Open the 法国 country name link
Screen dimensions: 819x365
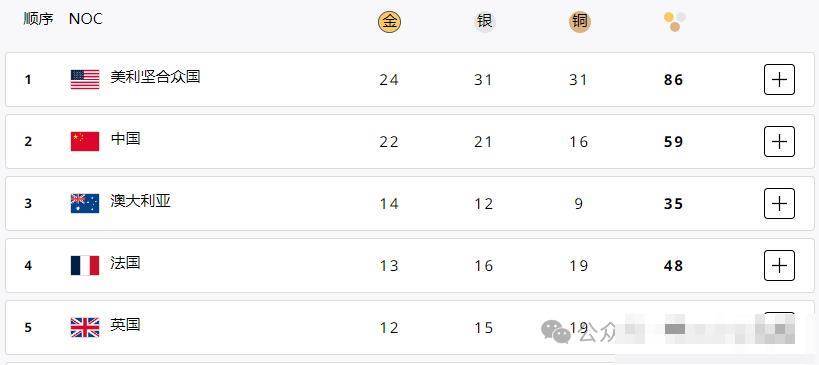(x=125, y=263)
